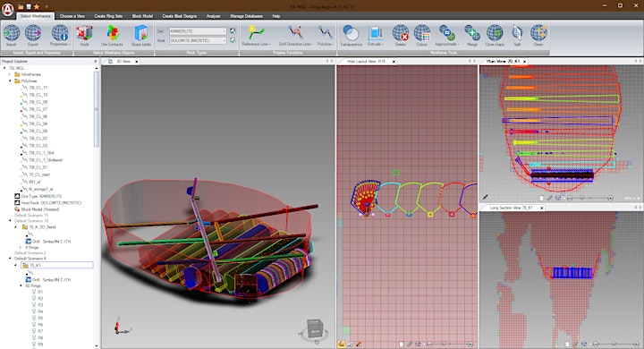Click the star favorite quick access icon

click(x=37, y=6)
